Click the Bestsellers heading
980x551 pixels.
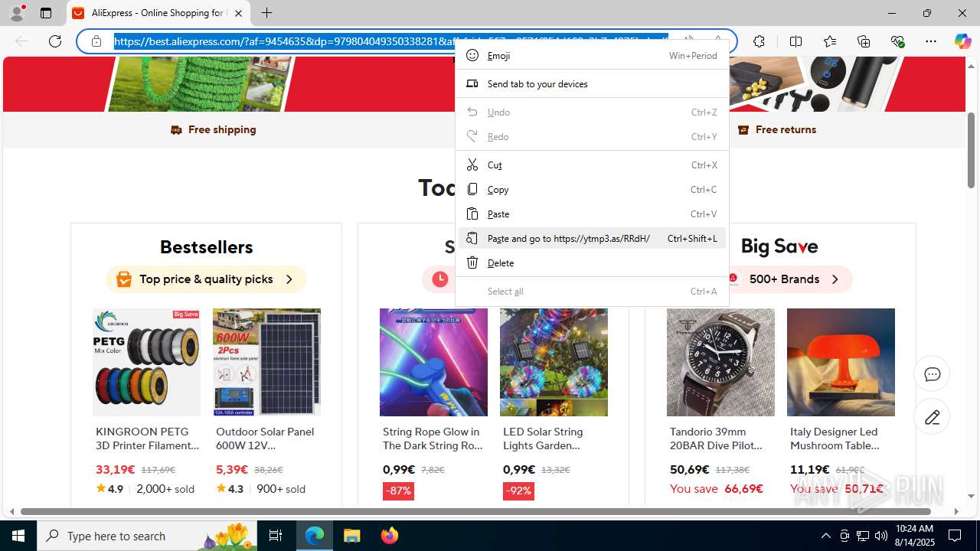pos(206,247)
